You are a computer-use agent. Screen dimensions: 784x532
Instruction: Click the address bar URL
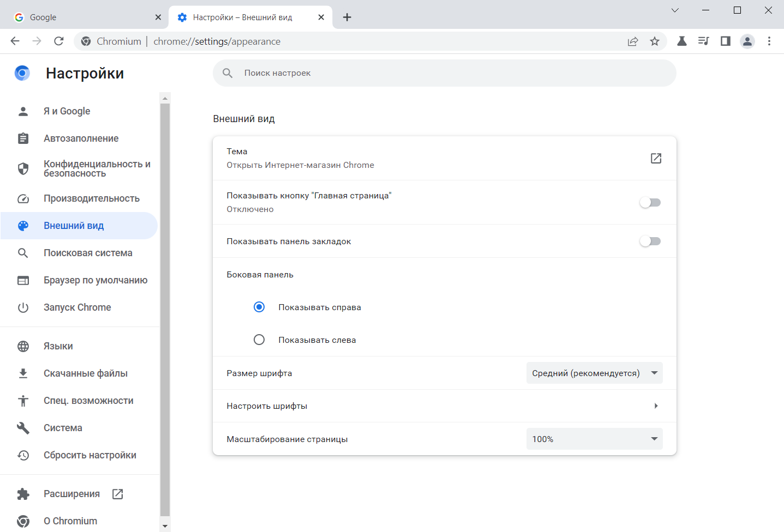(x=217, y=41)
